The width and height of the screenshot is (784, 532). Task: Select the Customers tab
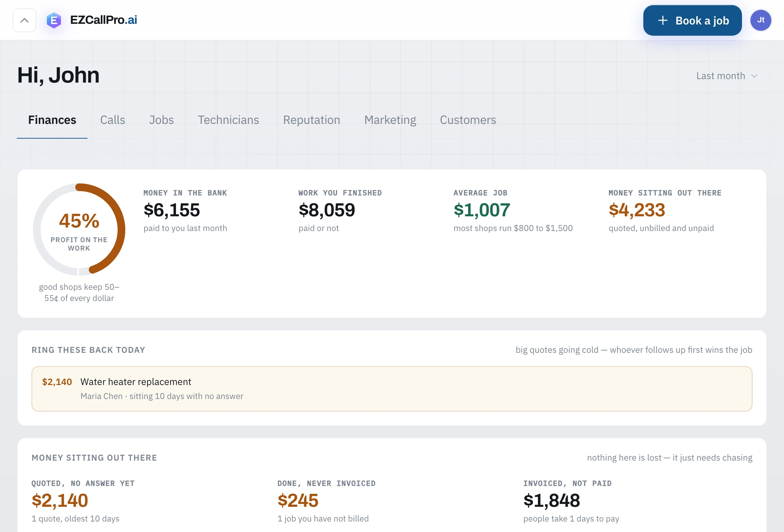pyautogui.click(x=468, y=120)
